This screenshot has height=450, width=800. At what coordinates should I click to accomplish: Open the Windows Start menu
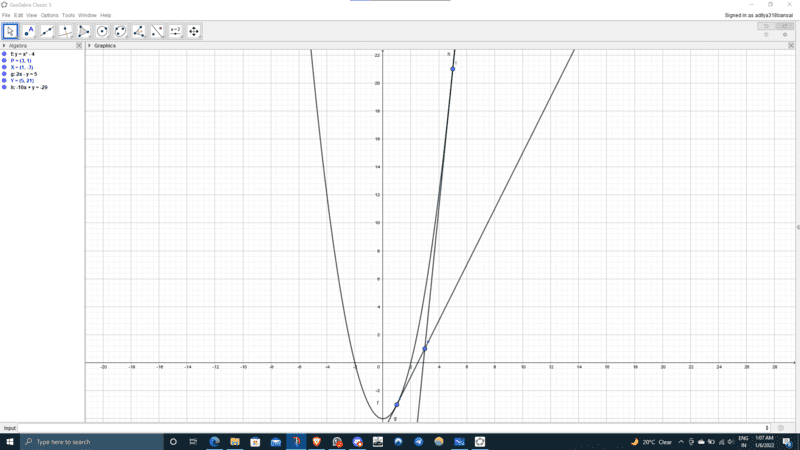[10, 442]
